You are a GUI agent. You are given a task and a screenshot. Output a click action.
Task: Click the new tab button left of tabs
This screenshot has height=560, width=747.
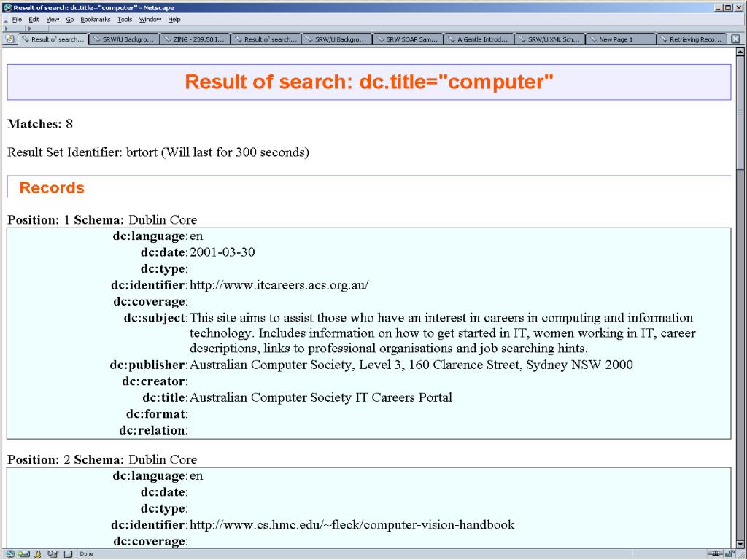pyautogui.click(x=9, y=39)
